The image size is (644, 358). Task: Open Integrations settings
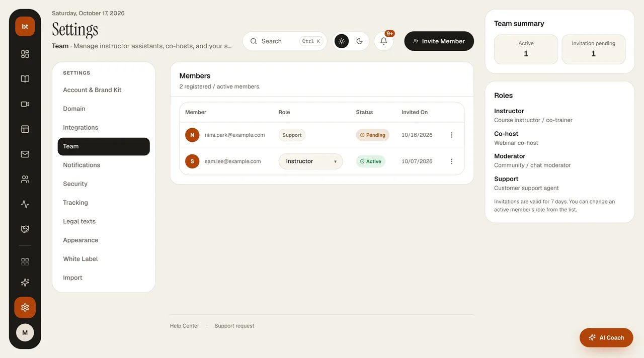104,128
